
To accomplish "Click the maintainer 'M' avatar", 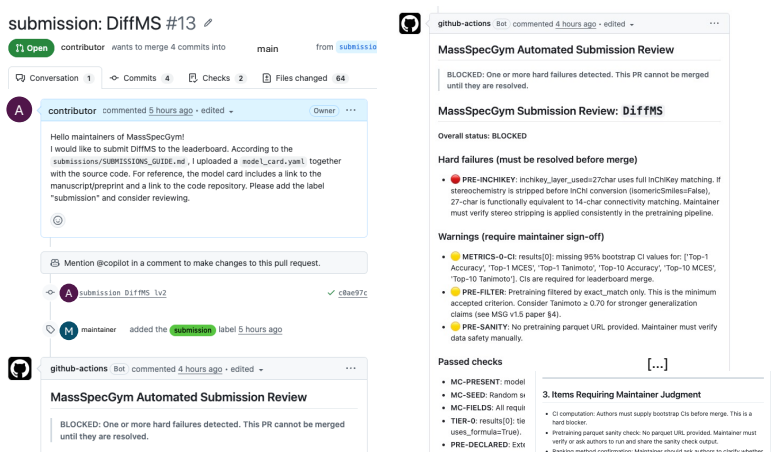I will [69, 330].
